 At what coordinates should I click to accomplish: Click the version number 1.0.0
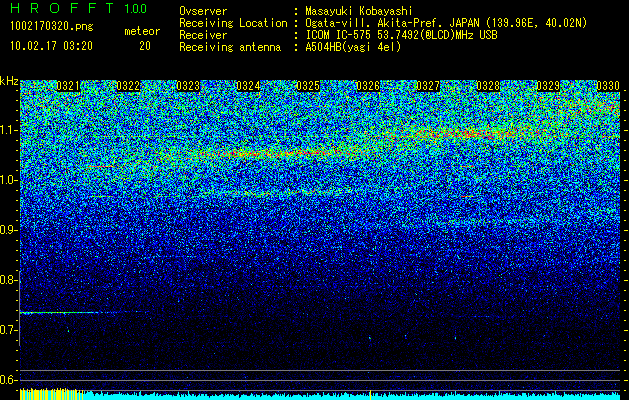pos(136,9)
